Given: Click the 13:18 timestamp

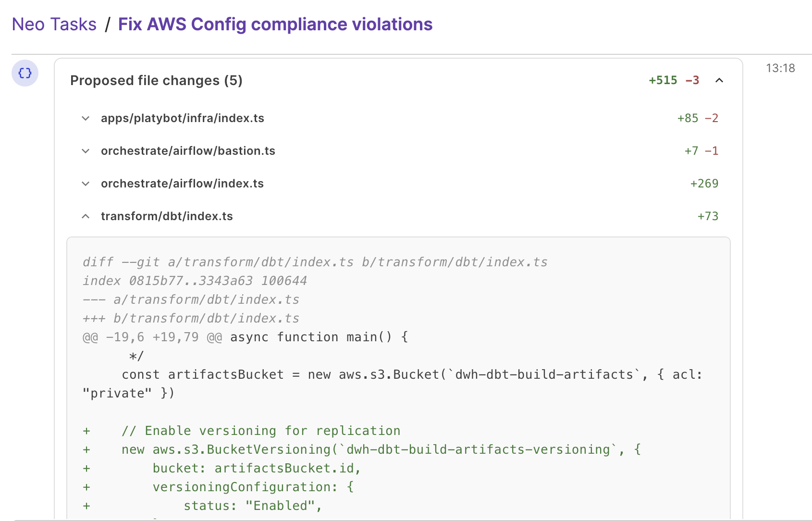Looking at the screenshot, I should [x=780, y=68].
